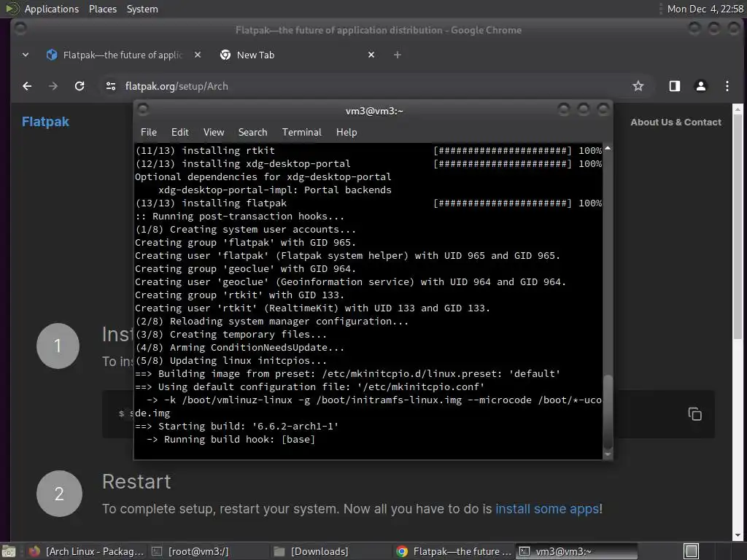The width and height of the screenshot is (747, 560).
Task: Close the New Tab tab
Action: click(371, 55)
